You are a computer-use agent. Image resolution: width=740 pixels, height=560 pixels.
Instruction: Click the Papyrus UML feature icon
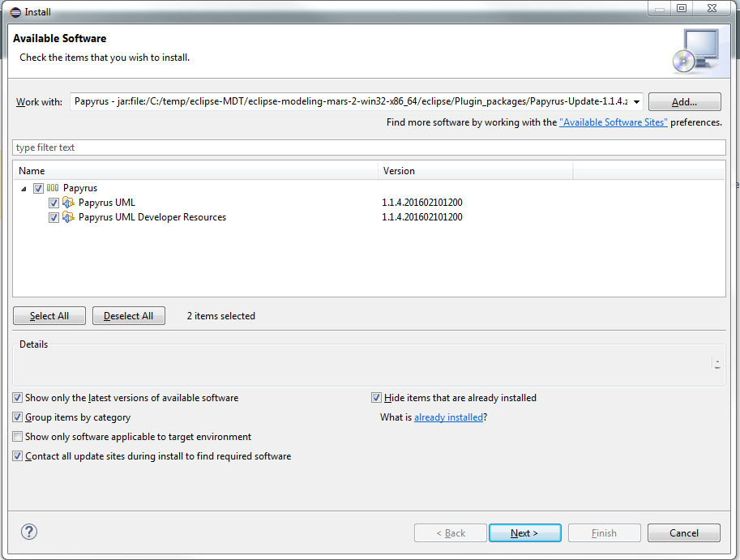pos(68,203)
